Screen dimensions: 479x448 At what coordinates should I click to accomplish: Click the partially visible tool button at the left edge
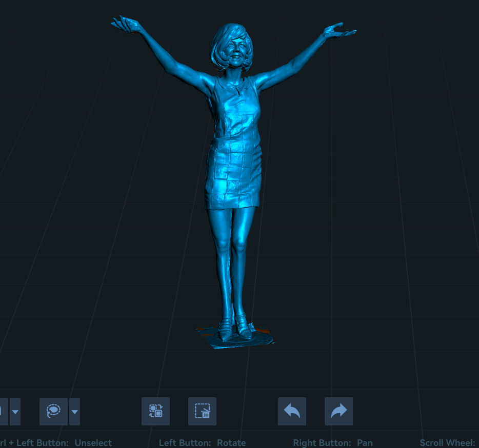tap(3, 411)
